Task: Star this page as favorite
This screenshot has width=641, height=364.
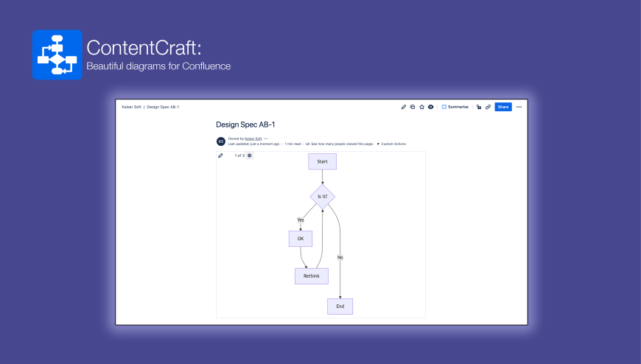Action: 422,107
